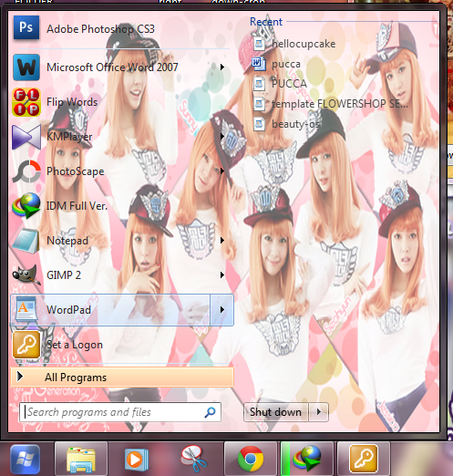Image resolution: width=453 pixels, height=476 pixels.
Task: Expand the Notepad recent files arrow
Action: 222,241
